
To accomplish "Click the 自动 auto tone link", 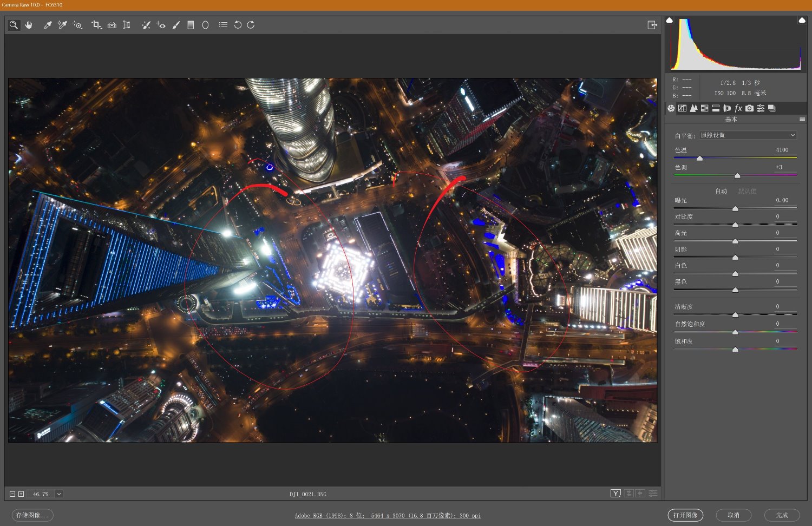I will pyautogui.click(x=721, y=192).
